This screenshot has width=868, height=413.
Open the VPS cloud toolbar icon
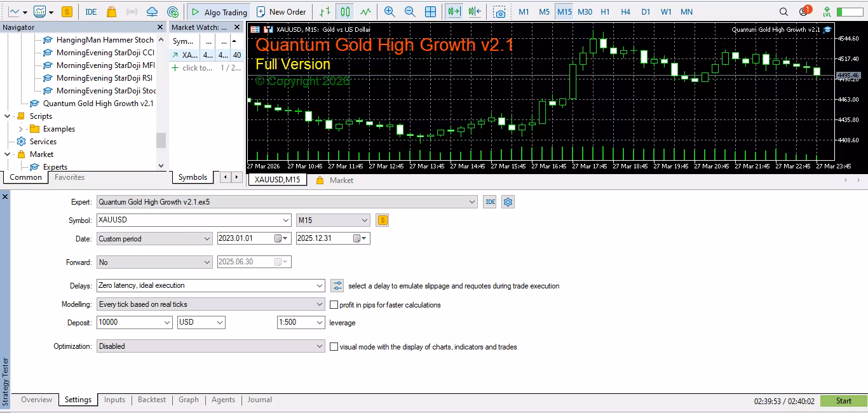click(152, 11)
